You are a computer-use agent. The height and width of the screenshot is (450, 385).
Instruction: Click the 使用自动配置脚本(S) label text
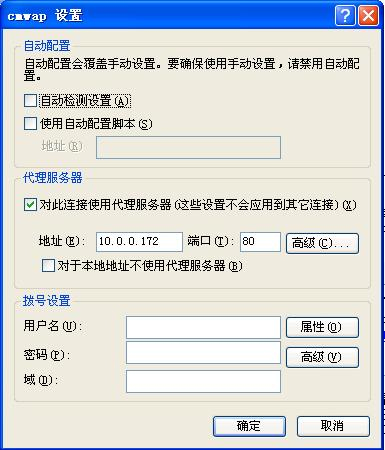point(96,124)
